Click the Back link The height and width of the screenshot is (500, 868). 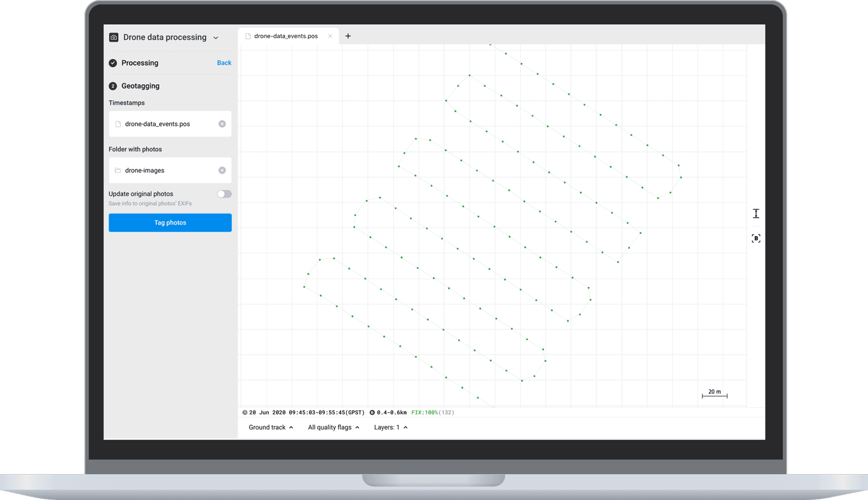click(224, 63)
